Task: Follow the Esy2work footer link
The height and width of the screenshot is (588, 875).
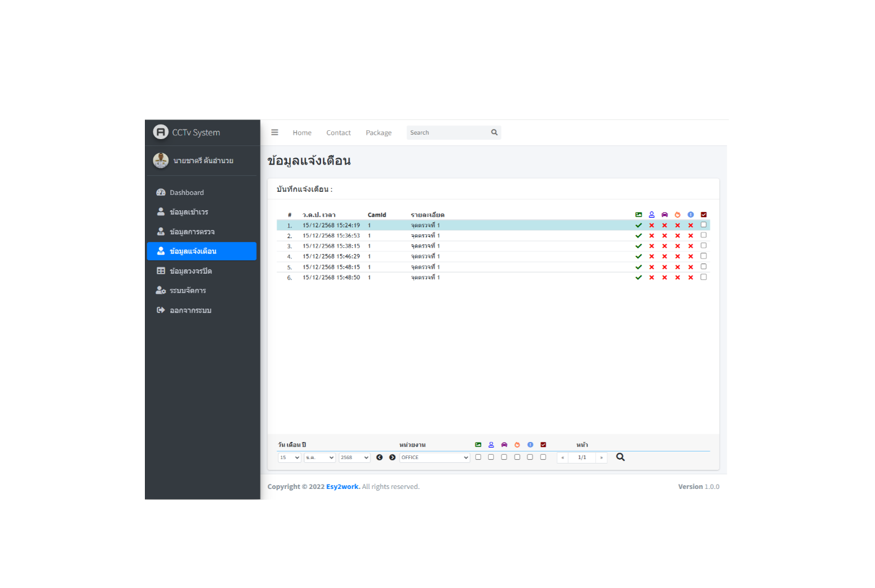Action: click(343, 487)
